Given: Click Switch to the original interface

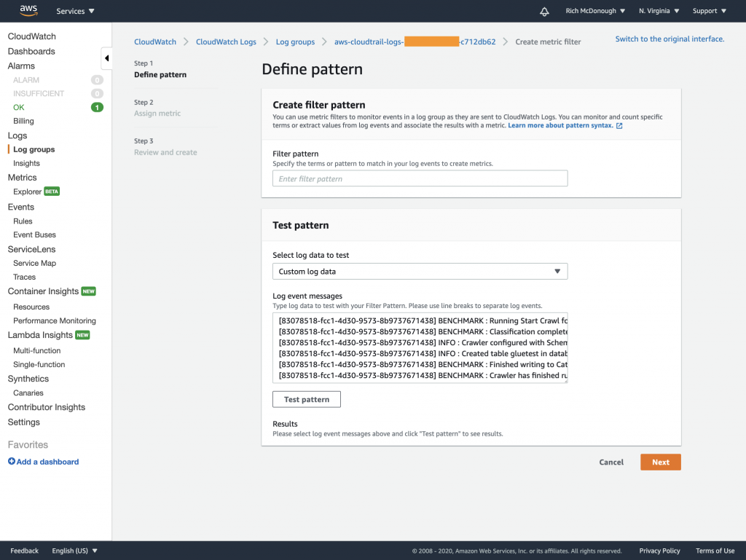Looking at the screenshot, I should click(x=669, y=39).
